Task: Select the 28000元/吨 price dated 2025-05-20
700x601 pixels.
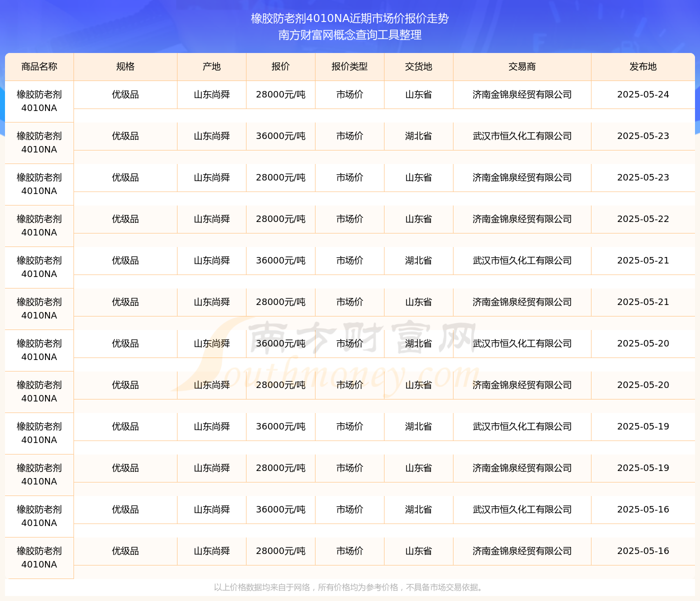Action: pos(281,385)
